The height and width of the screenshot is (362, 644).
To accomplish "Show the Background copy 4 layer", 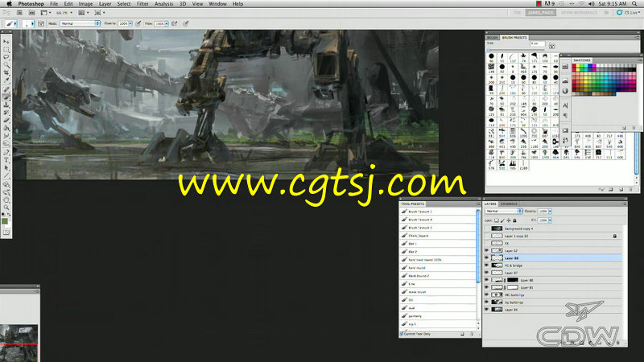I will click(487, 228).
